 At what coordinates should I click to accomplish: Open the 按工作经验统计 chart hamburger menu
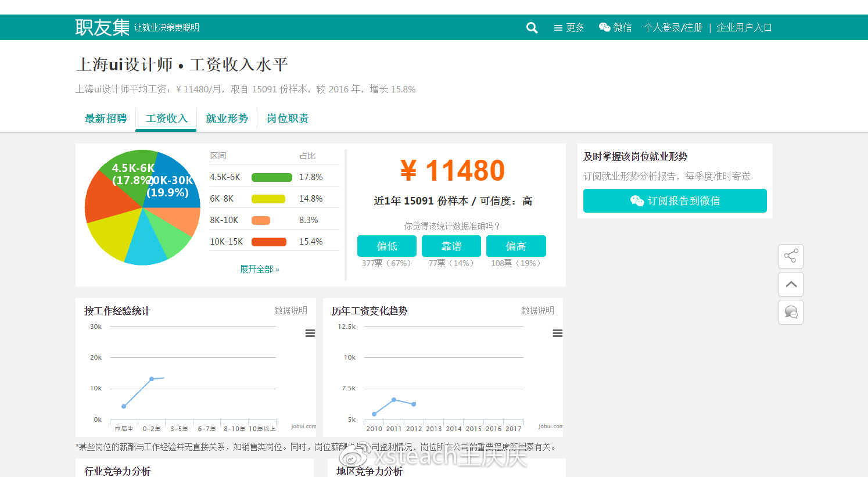pos(310,333)
